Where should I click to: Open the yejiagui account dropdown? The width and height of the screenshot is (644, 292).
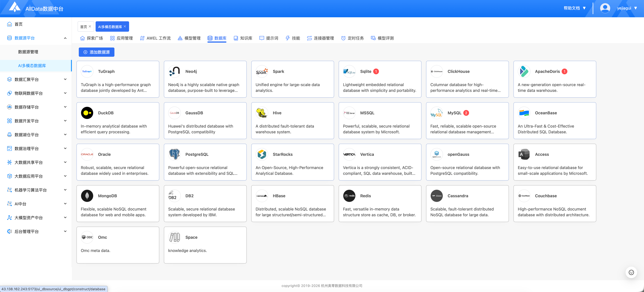[627, 8]
